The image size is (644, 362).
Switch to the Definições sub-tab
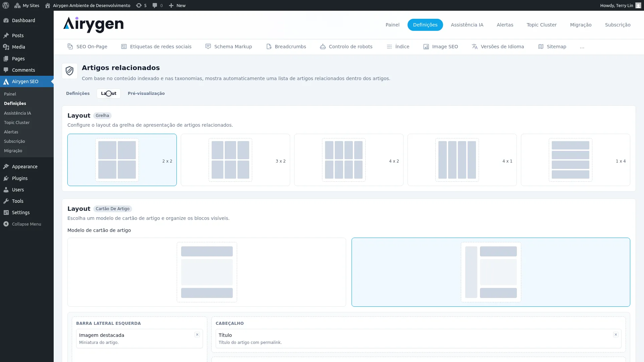coord(78,94)
